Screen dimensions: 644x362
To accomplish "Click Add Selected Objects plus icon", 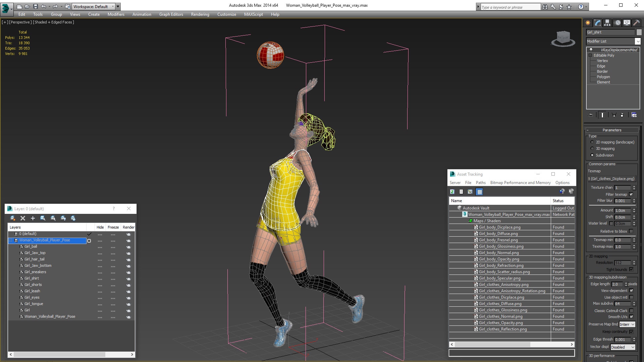I will (x=33, y=218).
